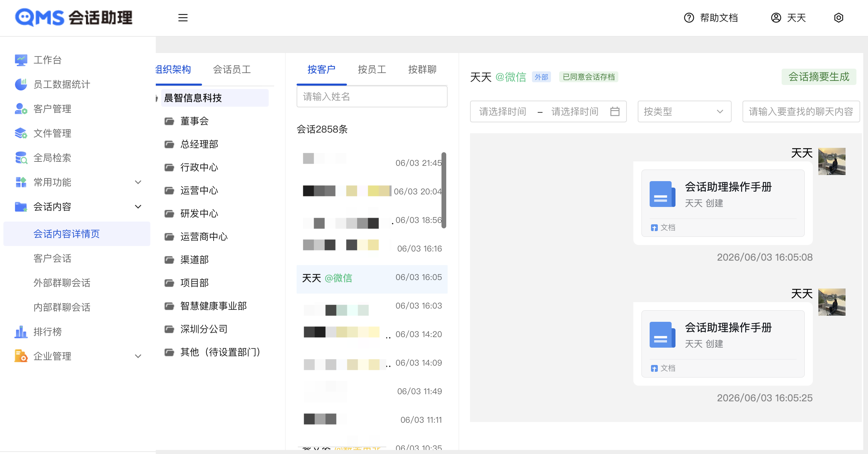Click the 工作台 sidebar icon
This screenshot has height=454, width=868.
click(21, 60)
